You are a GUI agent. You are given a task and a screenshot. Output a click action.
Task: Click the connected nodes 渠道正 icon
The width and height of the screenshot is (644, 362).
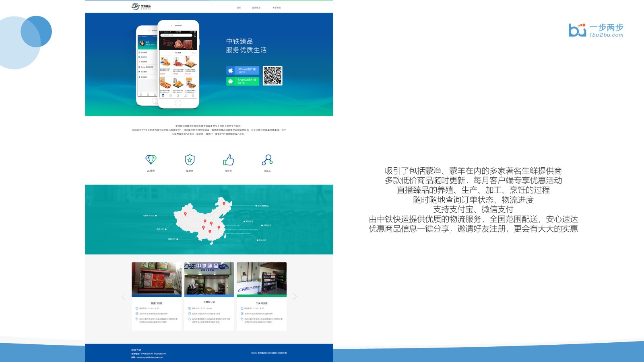click(x=267, y=160)
